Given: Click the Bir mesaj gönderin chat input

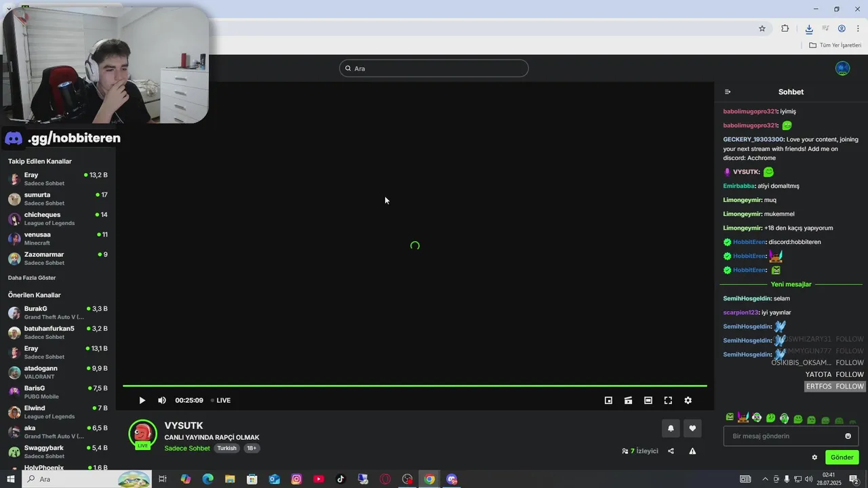Looking at the screenshot, I should [791, 436].
